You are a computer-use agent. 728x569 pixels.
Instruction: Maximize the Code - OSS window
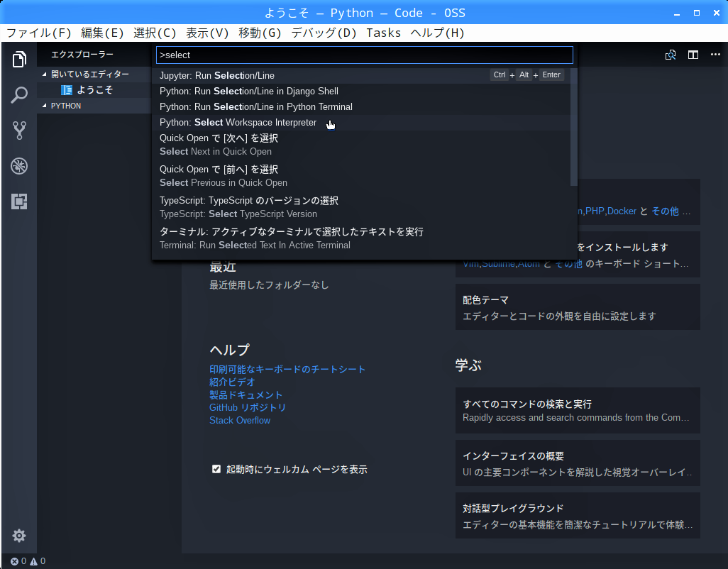coord(697,13)
